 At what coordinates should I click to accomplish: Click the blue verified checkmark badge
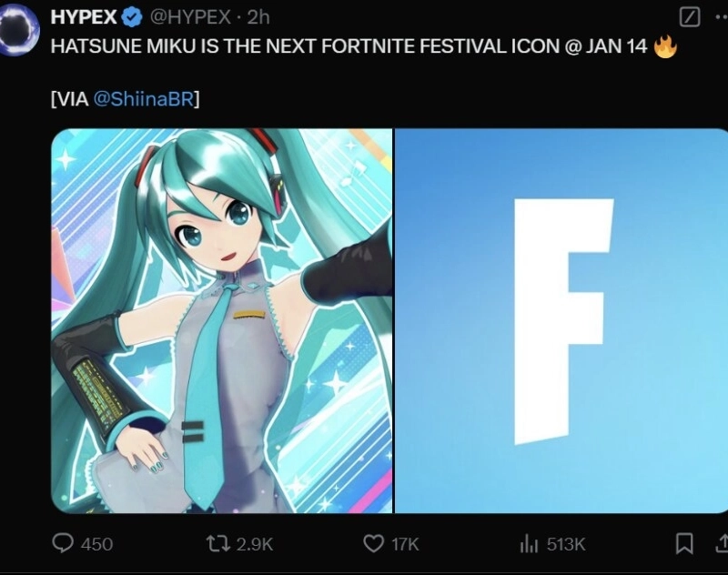(131, 17)
